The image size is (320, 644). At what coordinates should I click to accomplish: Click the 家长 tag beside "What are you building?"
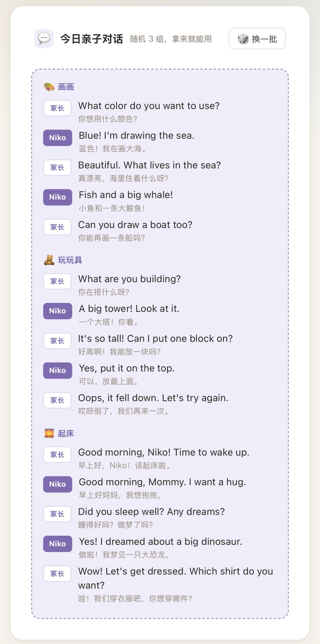(x=57, y=281)
